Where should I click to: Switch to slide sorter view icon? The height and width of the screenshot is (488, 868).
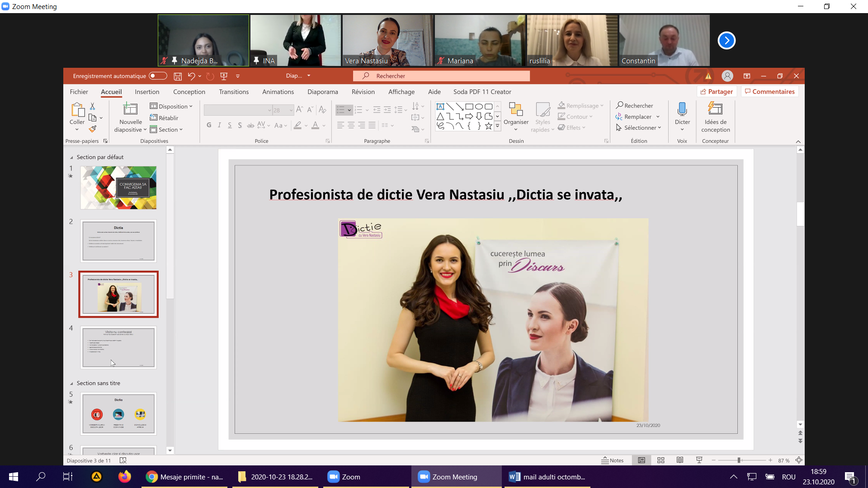(660, 460)
